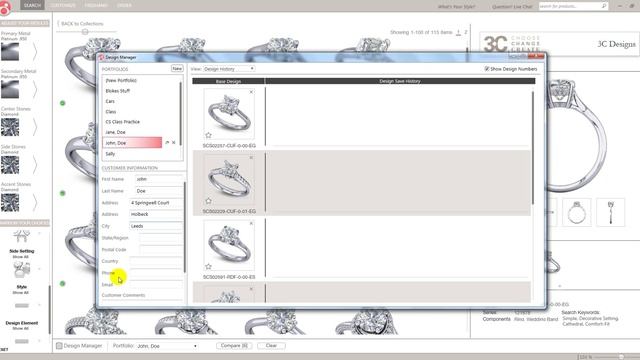Click What's Your Style link
Image resolution: width=640 pixels, height=360 pixels.
tap(456, 7)
